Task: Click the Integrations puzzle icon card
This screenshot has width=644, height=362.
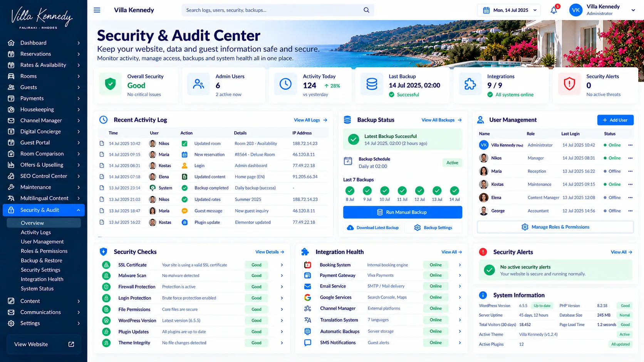Action: (x=470, y=84)
